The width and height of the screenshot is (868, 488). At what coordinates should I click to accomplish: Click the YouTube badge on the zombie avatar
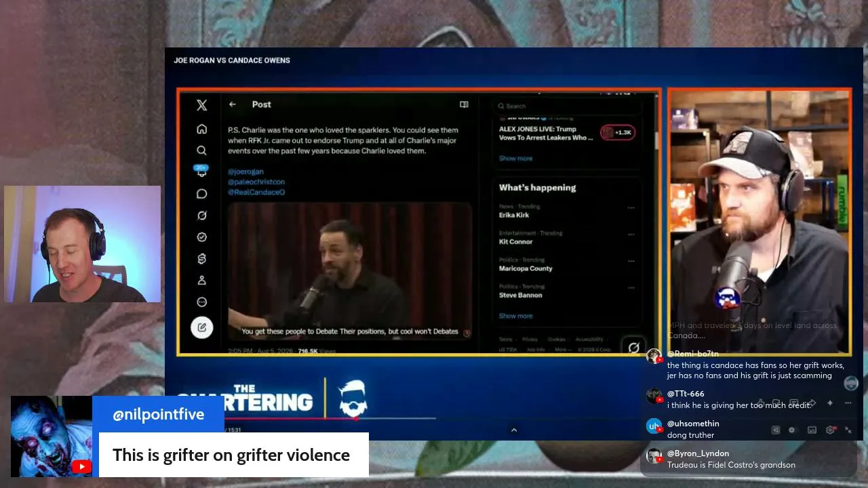pyautogui.click(x=81, y=466)
